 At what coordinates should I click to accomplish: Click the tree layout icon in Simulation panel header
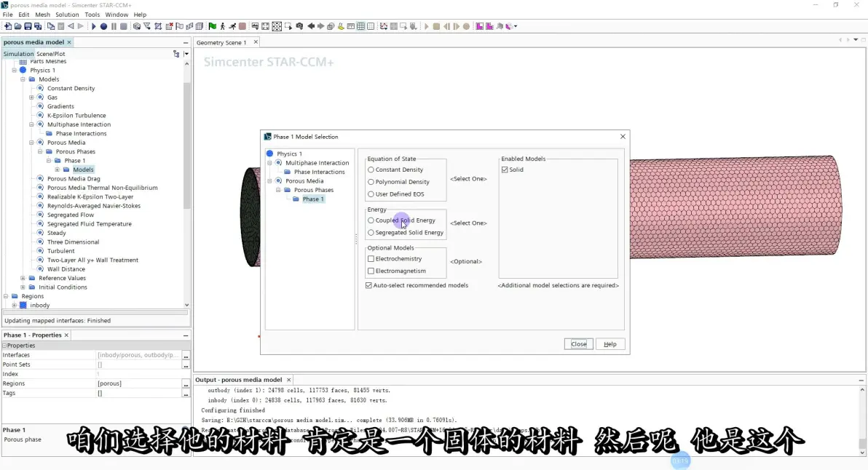(x=177, y=54)
